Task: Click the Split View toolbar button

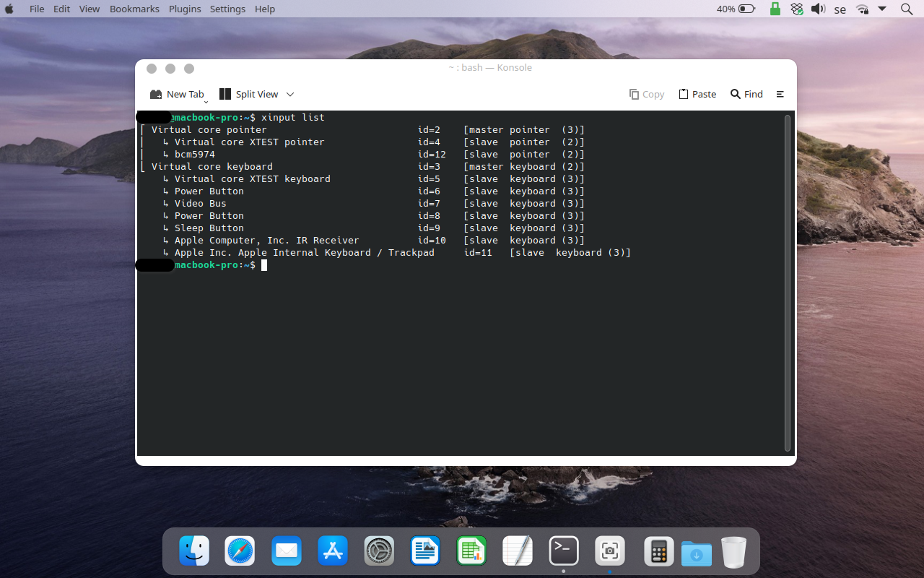Action: [x=248, y=94]
